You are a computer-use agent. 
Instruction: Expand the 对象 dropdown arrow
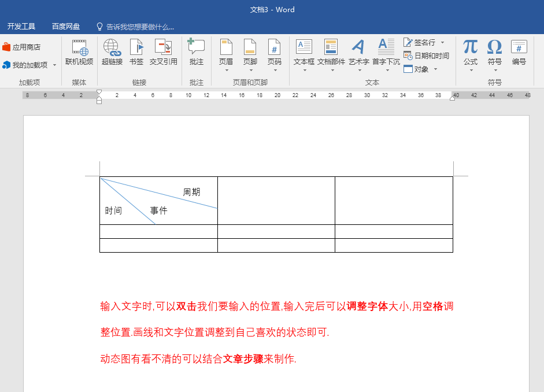coord(435,69)
